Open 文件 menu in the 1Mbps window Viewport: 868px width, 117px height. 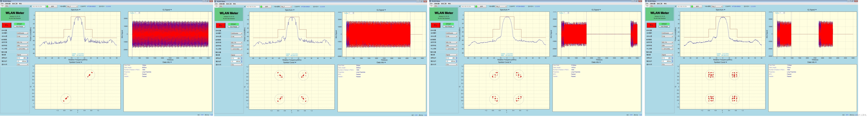(x=2, y=4)
